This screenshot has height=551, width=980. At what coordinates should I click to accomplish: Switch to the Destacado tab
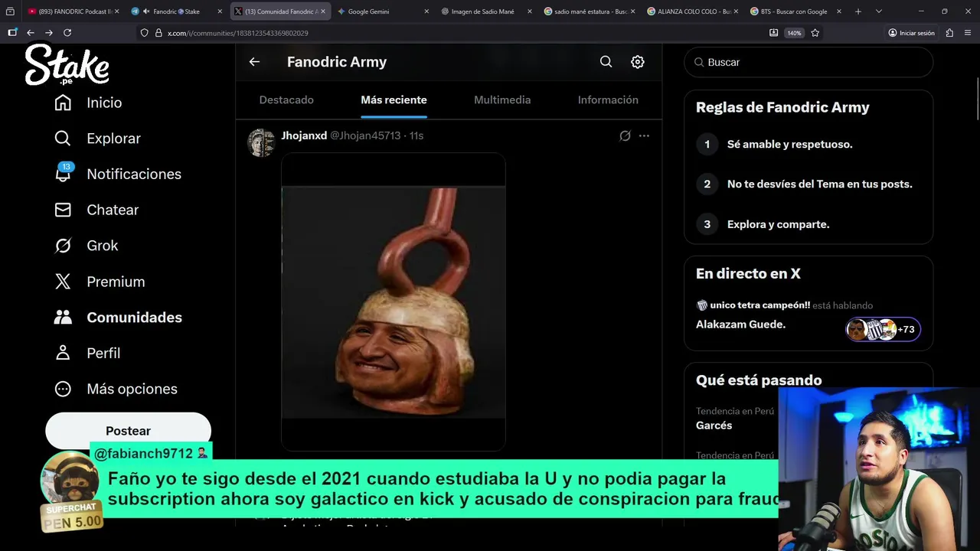(286, 100)
